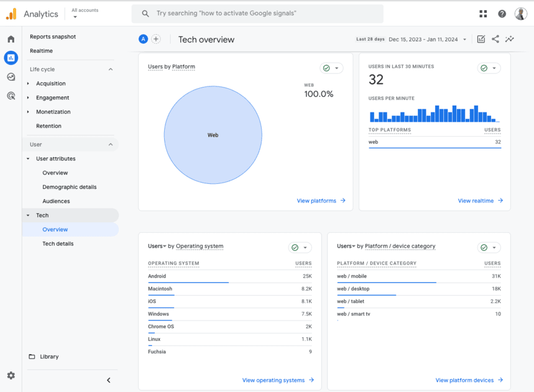Click the search magnifier icon
The width and height of the screenshot is (534, 392).
click(145, 14)
